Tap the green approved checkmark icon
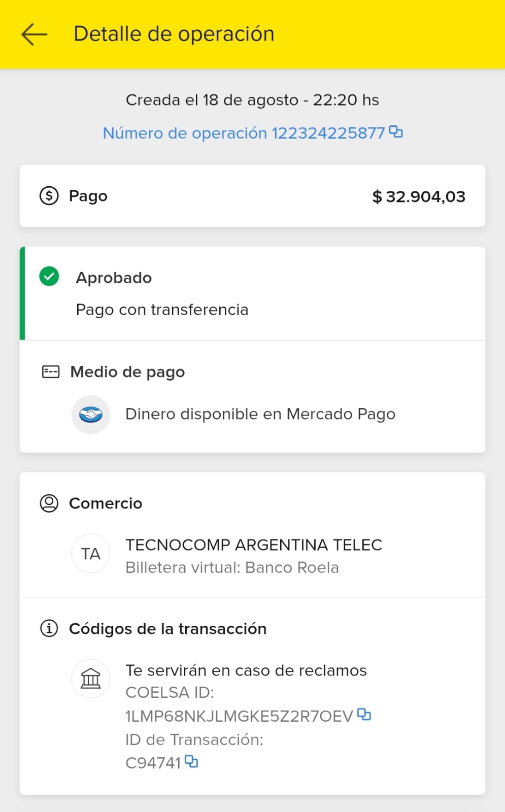 (x=49, y=277)
